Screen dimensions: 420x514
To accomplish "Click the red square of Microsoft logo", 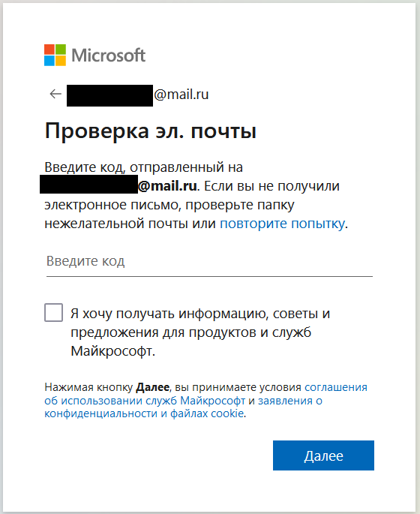I will tap(49, 50).
